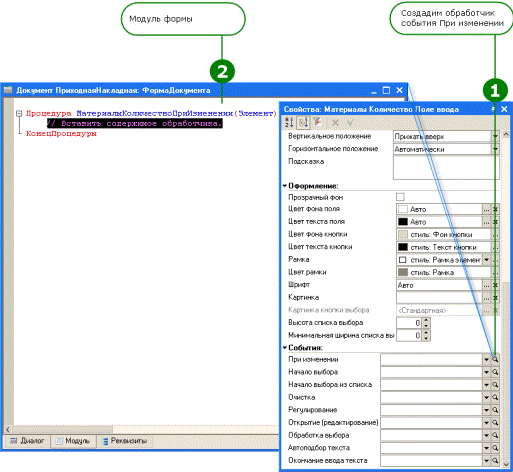Image resolution: width=513 pixels, height=472 pixels.
Task: Open the Регулирование handler dropdown
Action: pyautogui.click(x=487, y=410)
